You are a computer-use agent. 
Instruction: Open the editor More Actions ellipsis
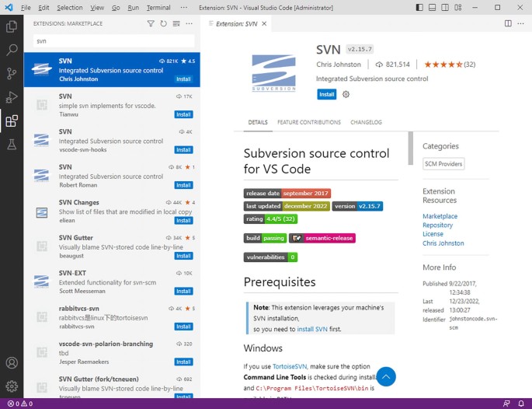(x=516, y=23)
